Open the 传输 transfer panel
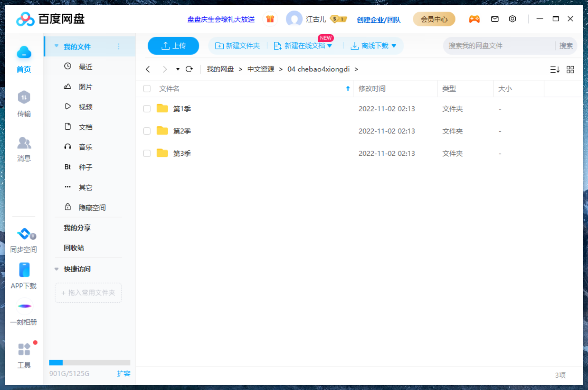The image size is (588, 390). tap(24, 98)
